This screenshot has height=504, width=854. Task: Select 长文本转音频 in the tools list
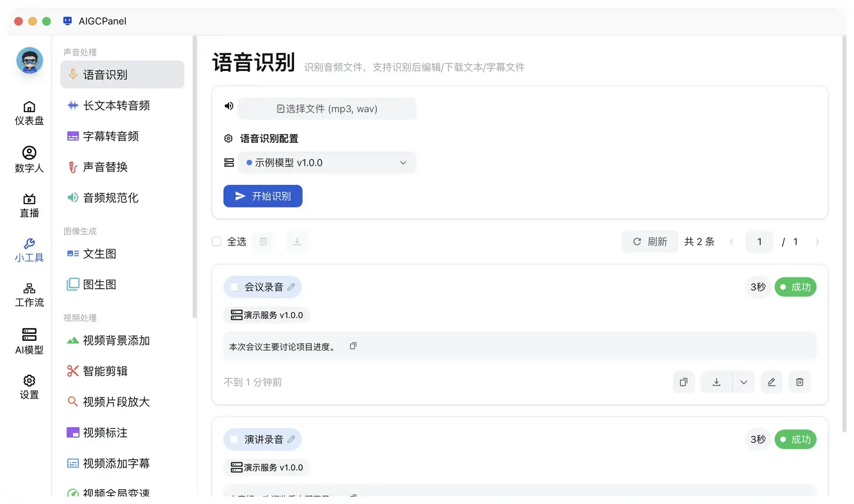click(122, 106)
